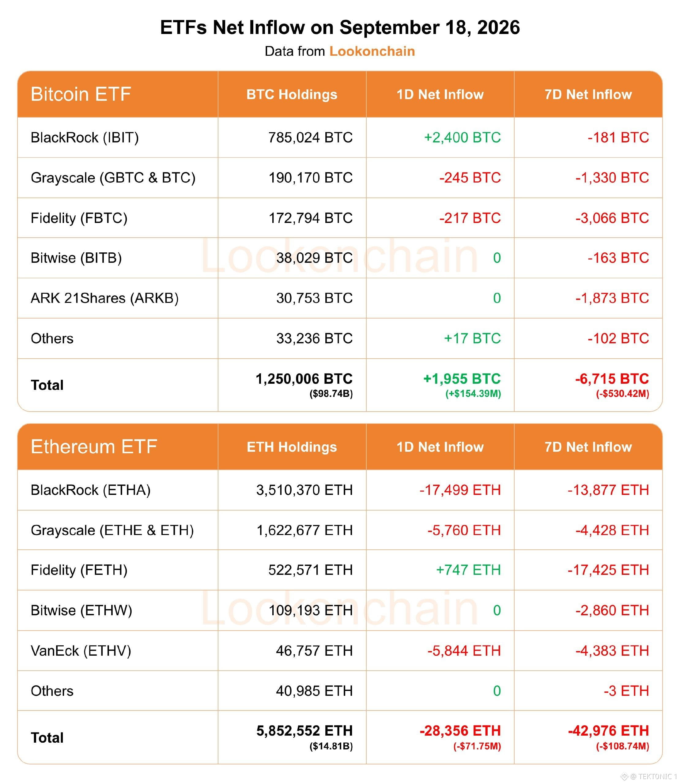This screenshot has width=680, height=784.
Task: Select the Bitwise (BITB) row label
Action: (76, 258)
